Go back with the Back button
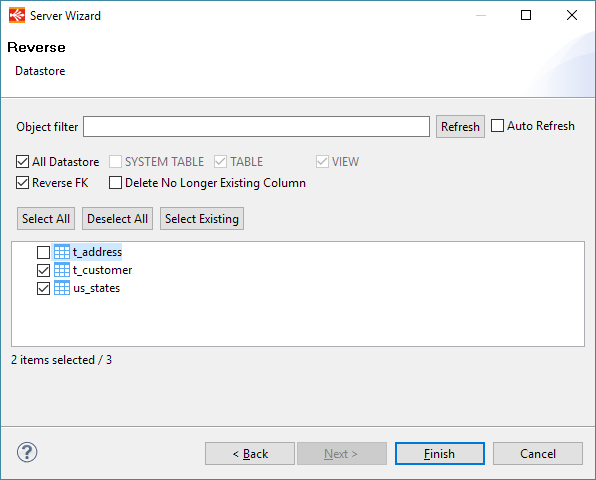 coord(250,453)
